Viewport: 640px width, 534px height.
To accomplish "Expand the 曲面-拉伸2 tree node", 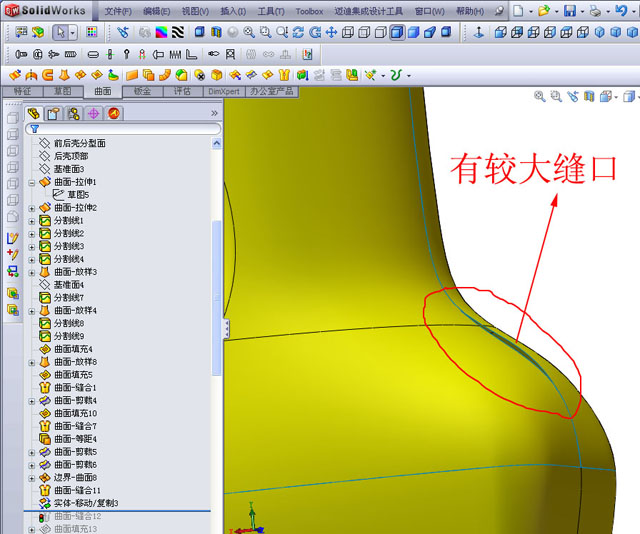I will point(32,209).
